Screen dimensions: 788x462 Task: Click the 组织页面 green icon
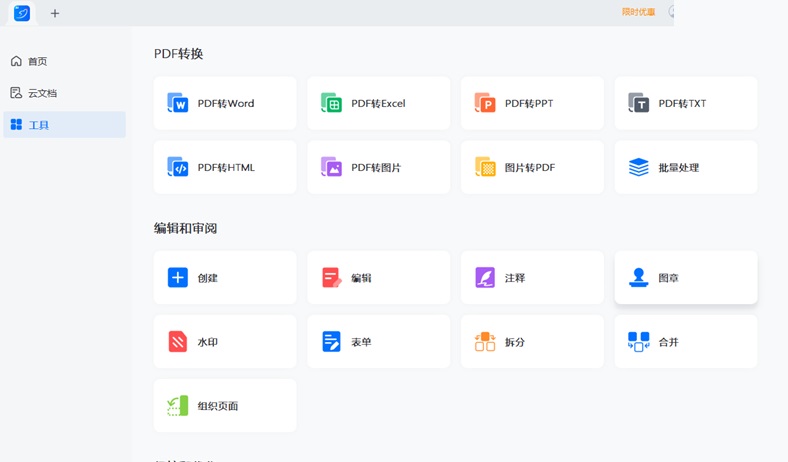point(177,406)
